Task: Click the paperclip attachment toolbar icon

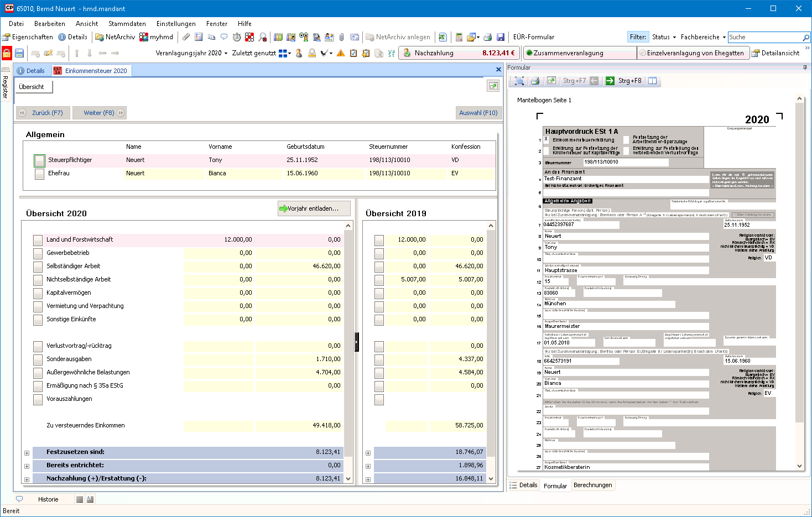Action: (186, 37)
